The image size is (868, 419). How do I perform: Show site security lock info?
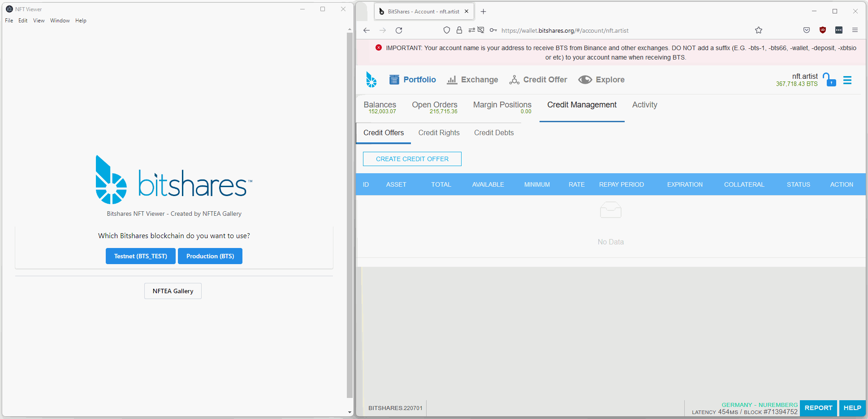(459, 30)
